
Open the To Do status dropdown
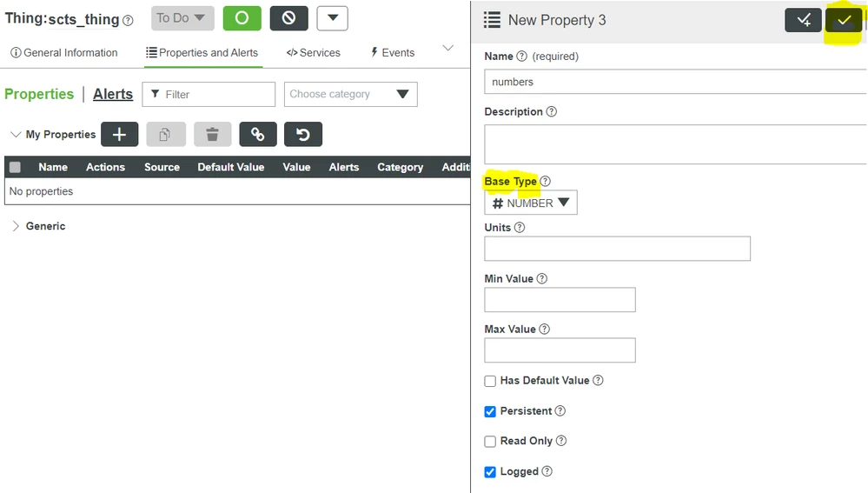pos(182,18)
